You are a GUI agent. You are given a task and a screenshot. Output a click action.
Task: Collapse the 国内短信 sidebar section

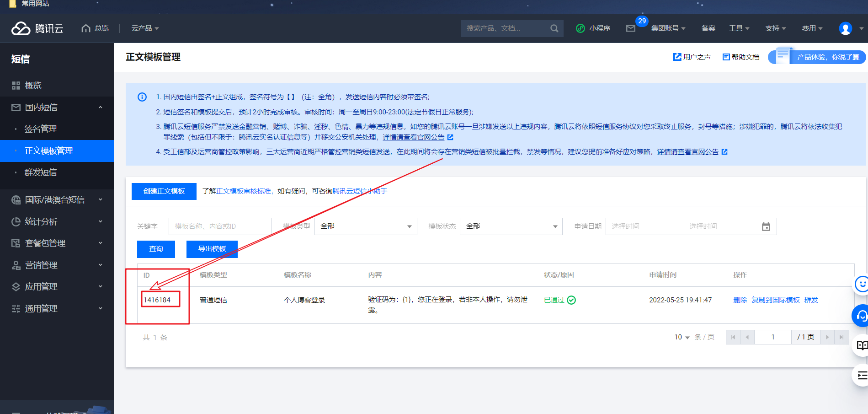point(57,108)
